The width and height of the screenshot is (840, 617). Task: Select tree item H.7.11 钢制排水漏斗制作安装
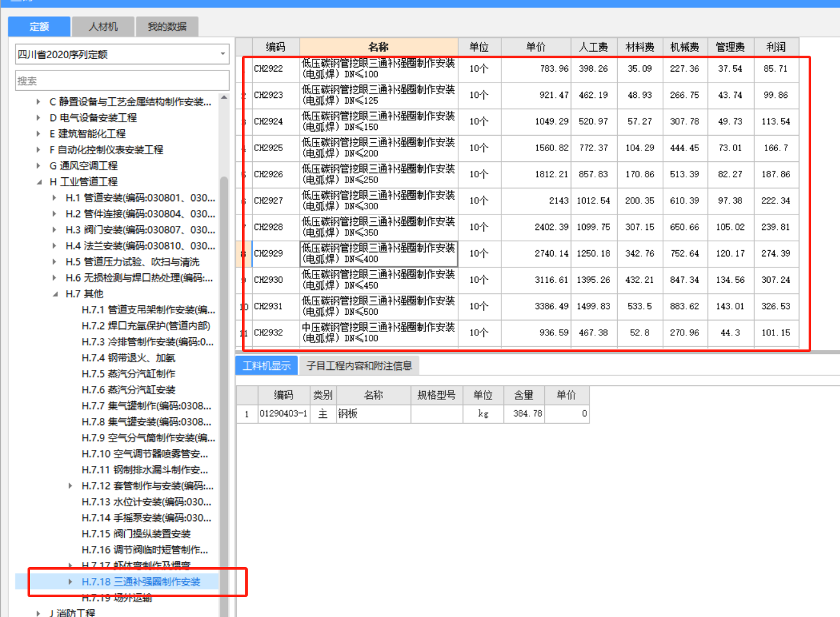click(145, 470)
